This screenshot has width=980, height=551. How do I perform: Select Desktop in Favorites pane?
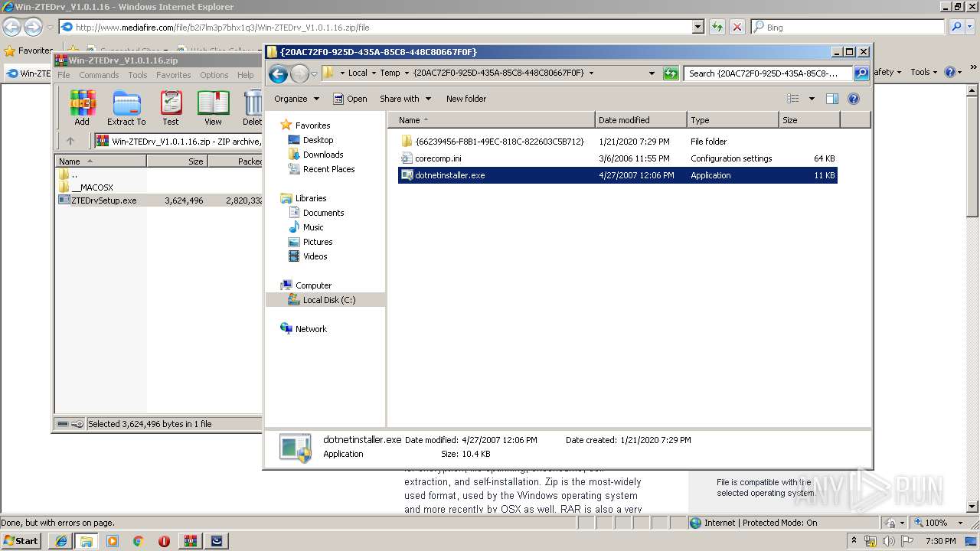(318, 140)
